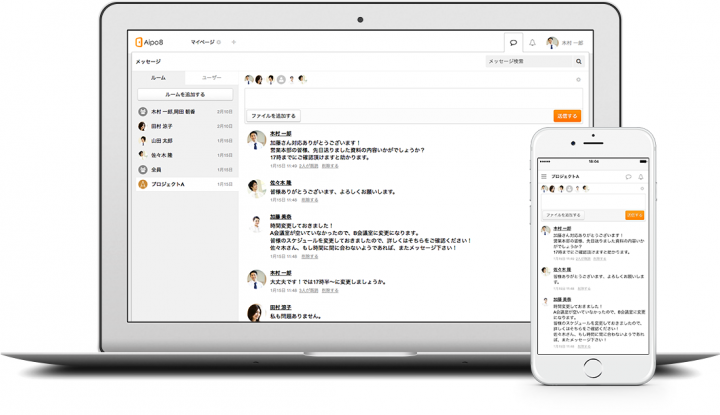
Task: Click the first member avatar above laptop message box
Action: pos(249,79)
